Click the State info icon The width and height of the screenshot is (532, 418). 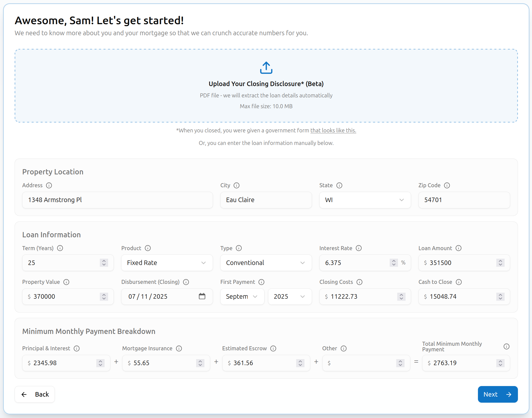coord(339,185)
